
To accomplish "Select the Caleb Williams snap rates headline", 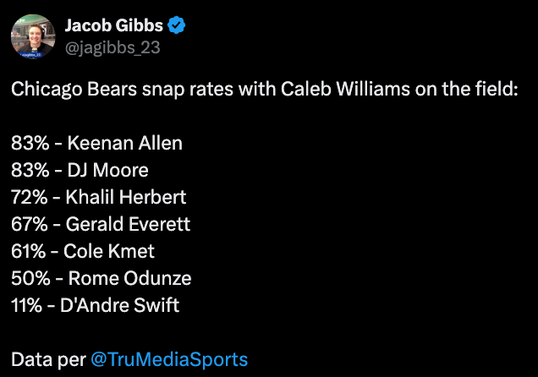I will pyautogui.click(x=265, y=89).
